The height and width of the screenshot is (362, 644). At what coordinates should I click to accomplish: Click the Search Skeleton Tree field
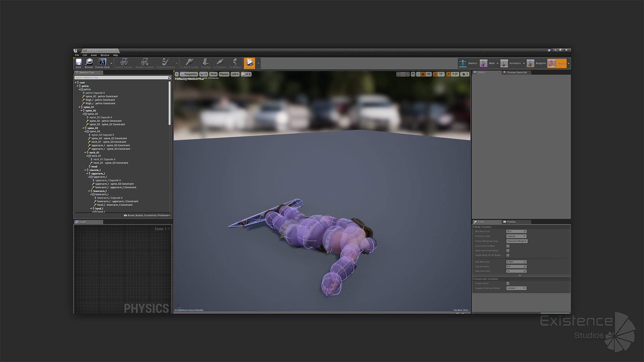(121, 77)
